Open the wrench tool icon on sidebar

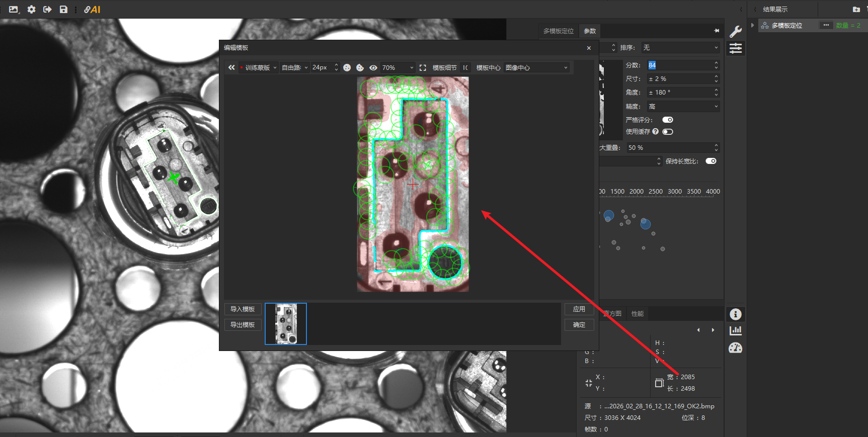click(x=735, y=32)
